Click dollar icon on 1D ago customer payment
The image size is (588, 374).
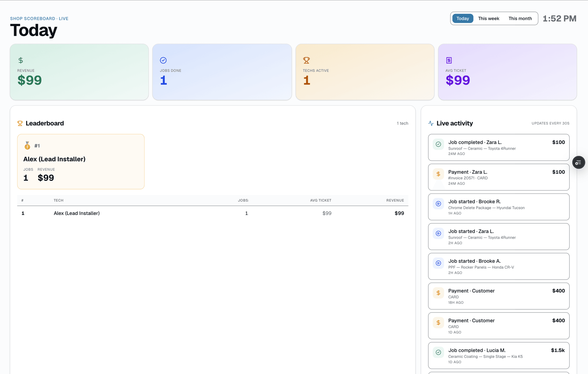coord(438,323)
